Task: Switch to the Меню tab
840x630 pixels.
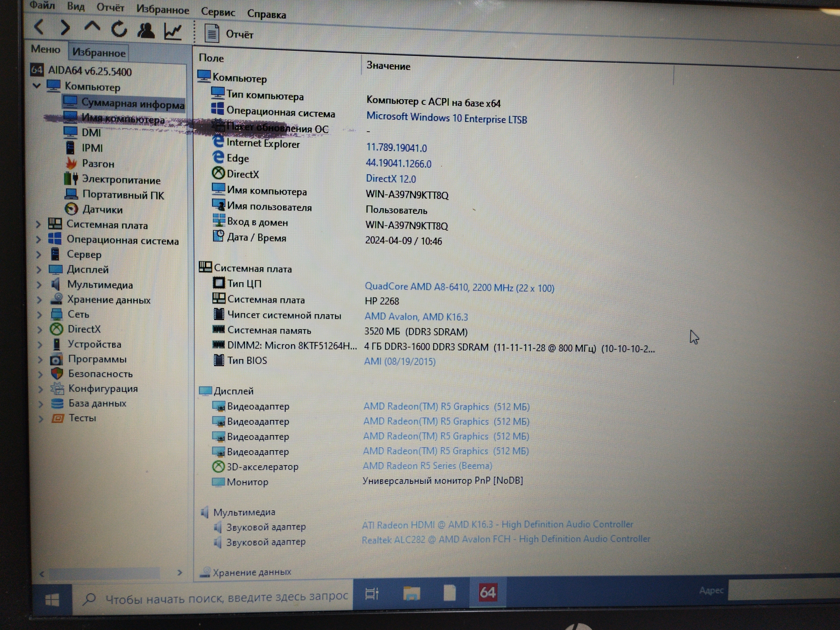Action: 45,49
